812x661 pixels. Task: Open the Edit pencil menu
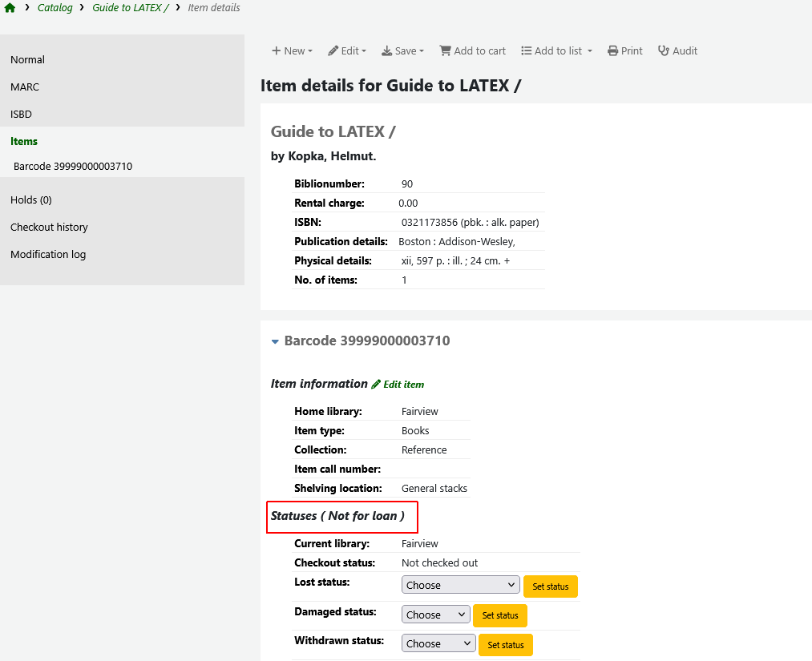[346, 50]
